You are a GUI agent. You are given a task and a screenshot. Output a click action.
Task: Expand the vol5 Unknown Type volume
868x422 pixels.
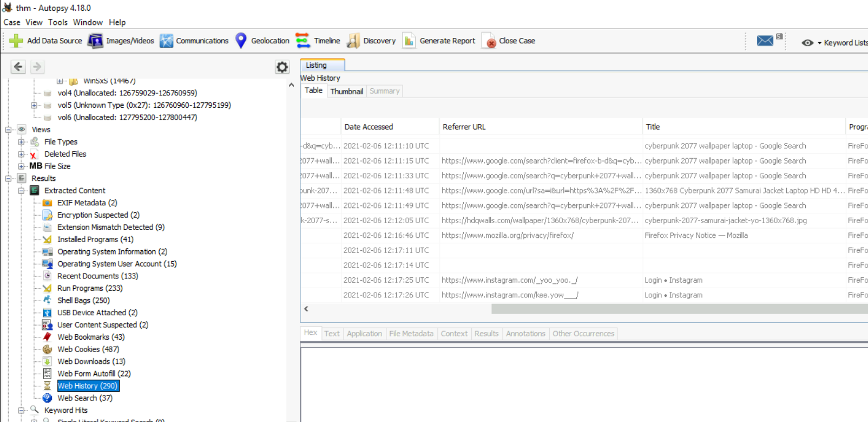(34, 105)
